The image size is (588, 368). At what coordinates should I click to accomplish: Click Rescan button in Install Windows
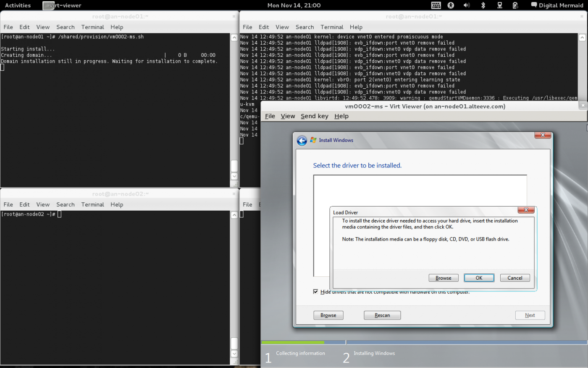[382, 315]
